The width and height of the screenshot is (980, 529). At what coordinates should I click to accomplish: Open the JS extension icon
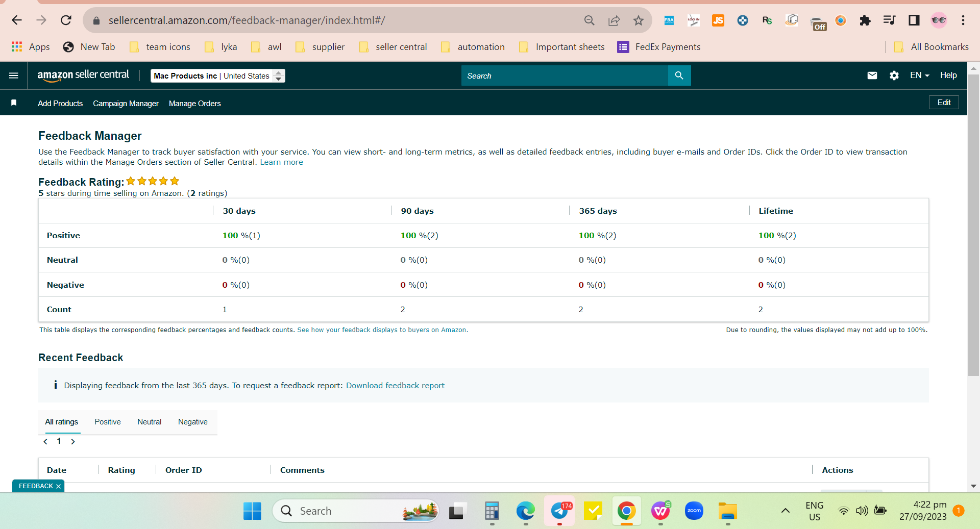718,20
